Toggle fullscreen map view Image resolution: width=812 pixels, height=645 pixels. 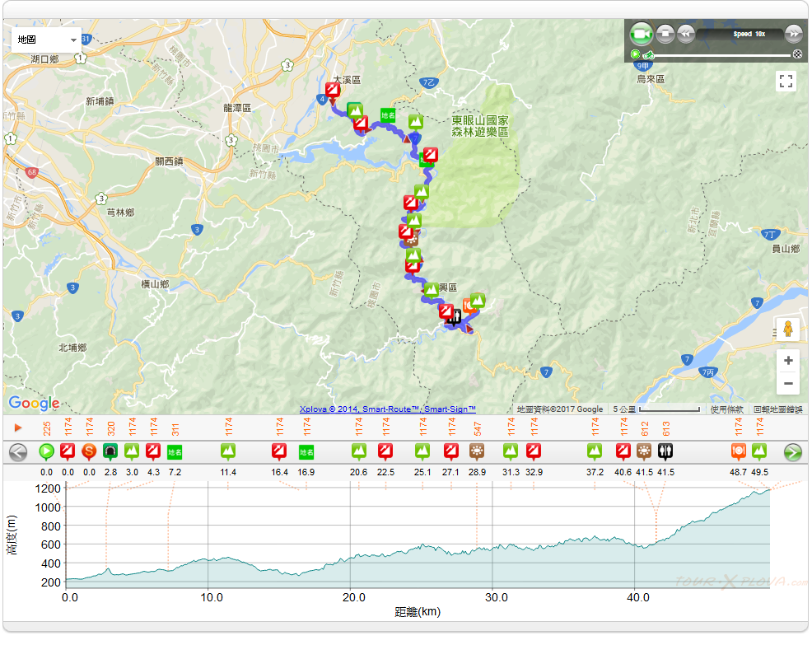click(786, 81)
